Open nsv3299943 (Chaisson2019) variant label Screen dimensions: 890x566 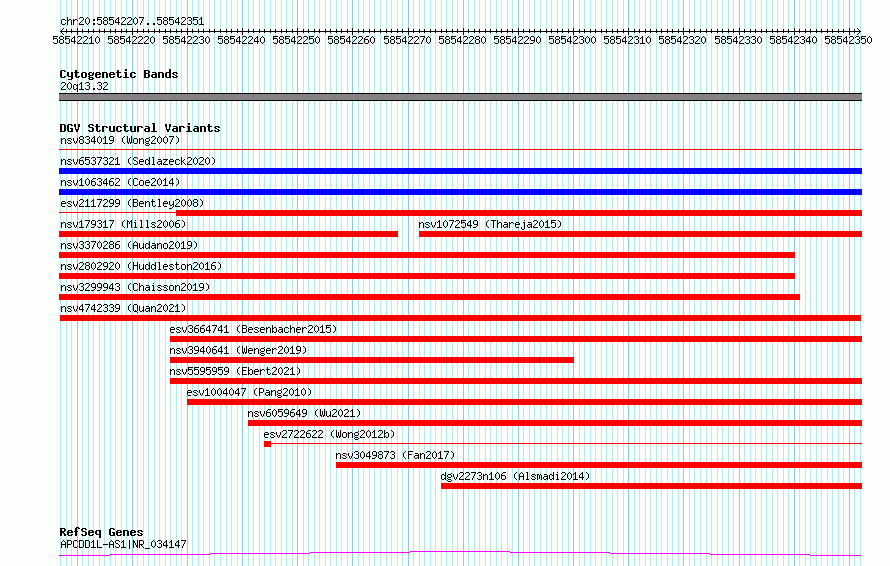click(135, 287)
